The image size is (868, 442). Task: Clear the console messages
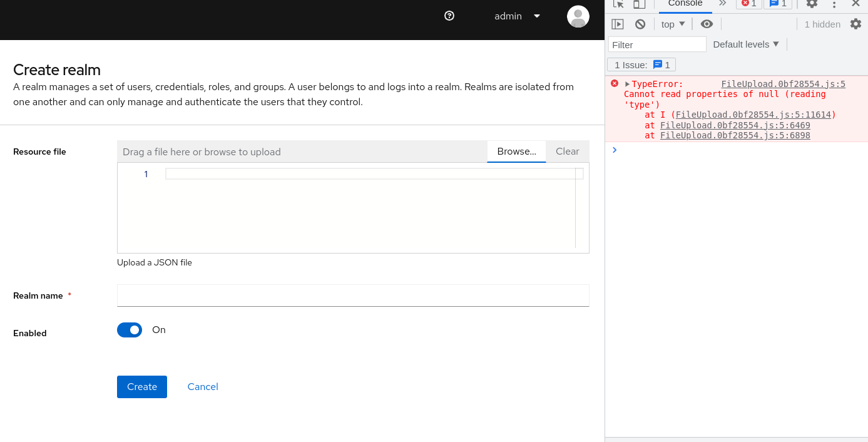(640, 24)
